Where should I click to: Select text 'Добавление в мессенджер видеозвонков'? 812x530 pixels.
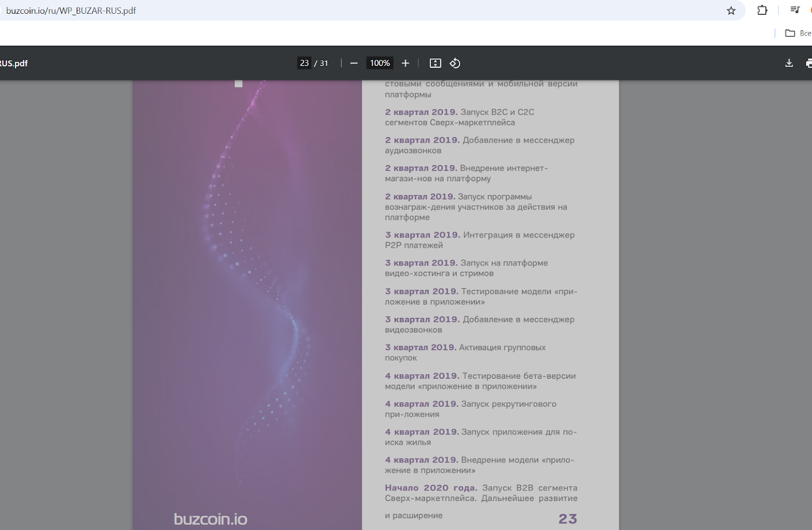tap(480, 324)
